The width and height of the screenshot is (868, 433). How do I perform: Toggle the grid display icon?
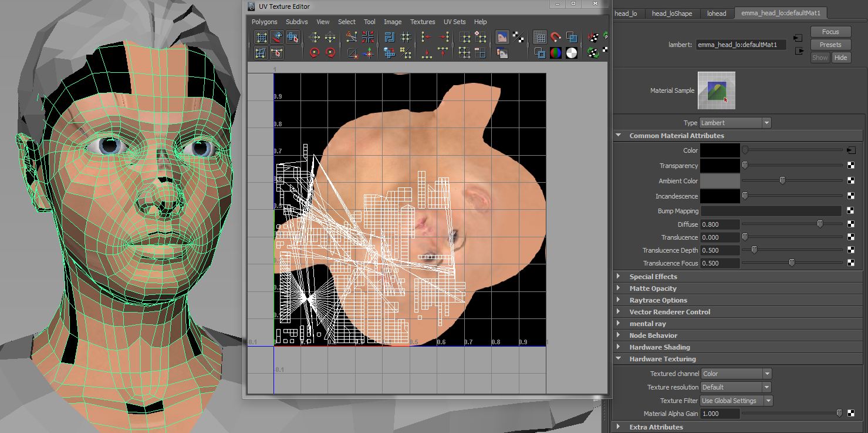coord(539,38)
